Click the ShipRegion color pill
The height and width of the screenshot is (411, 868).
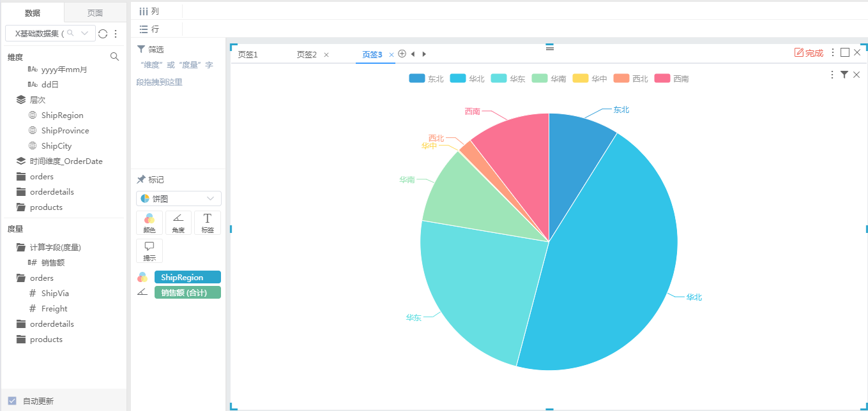coord(188,277)
